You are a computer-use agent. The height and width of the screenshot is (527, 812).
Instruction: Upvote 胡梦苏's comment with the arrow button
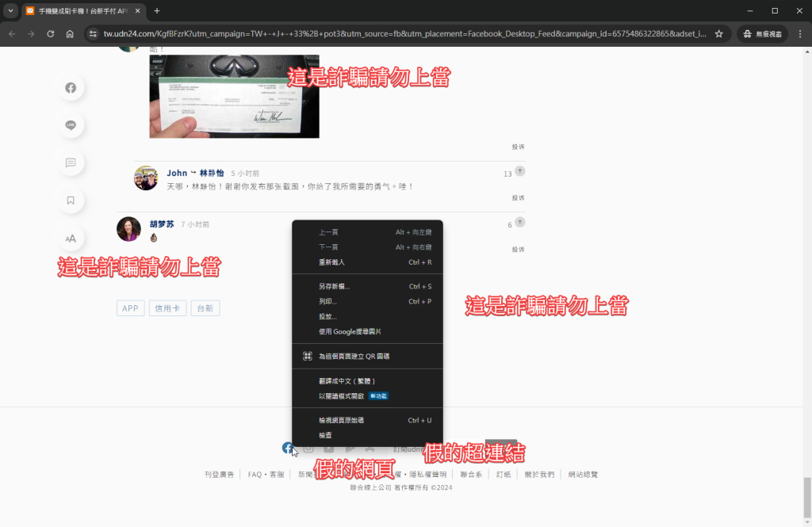(x=519, y=223)
